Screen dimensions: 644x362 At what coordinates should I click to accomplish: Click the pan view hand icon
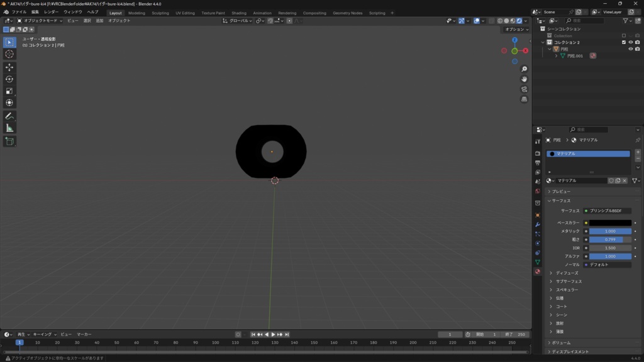point(524,79)
